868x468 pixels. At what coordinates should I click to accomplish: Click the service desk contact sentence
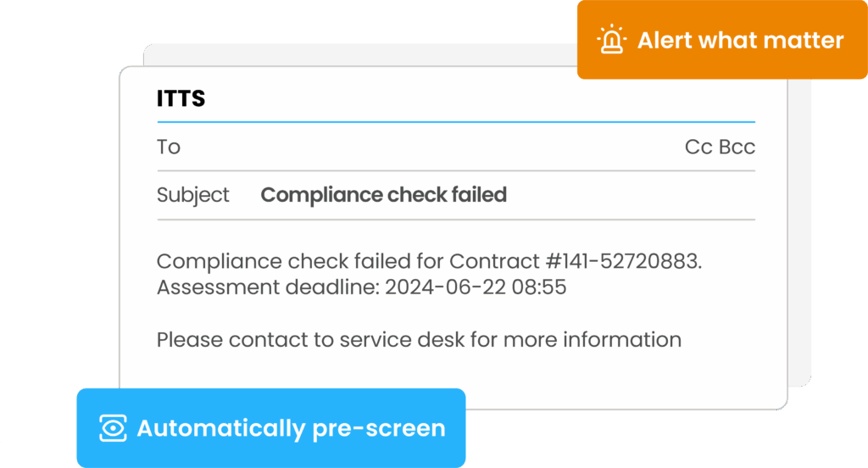(x=419, y=339)
